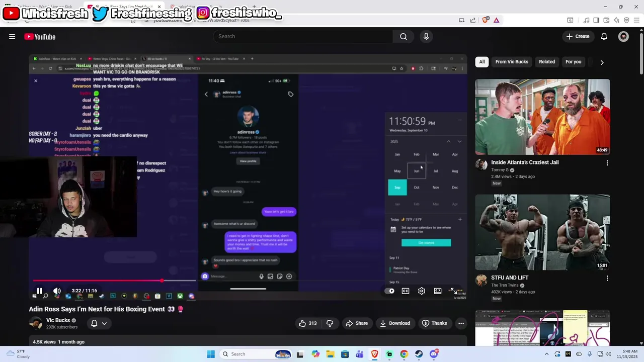Open Windows Start menu
This screenshot has width=644, height=362.
point(210,354)
